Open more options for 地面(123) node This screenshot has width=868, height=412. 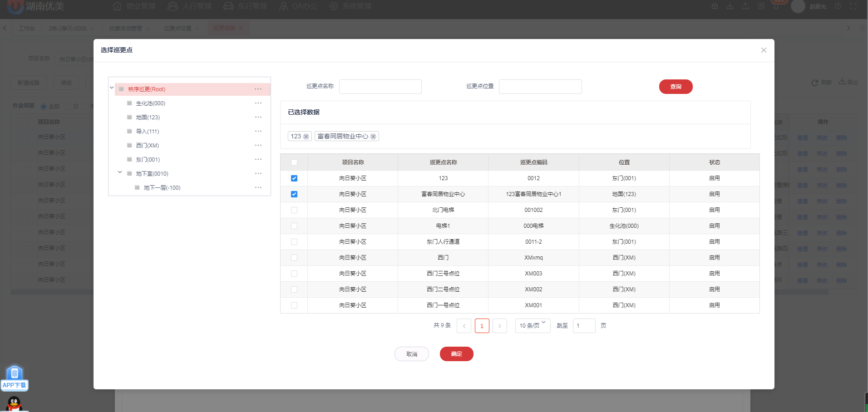(x=258, y=117)
